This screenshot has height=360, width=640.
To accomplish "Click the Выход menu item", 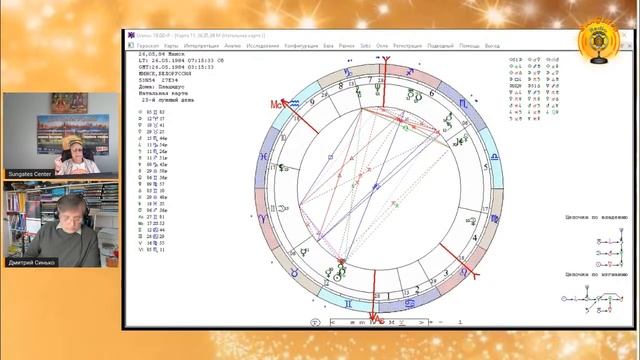I will pos(492,46).
